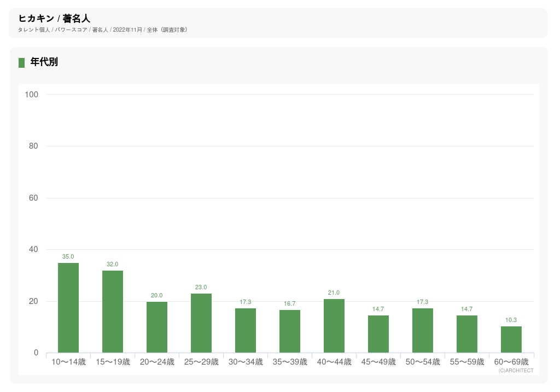The height and width of the screenshot is (392, 560).
Task: Click the 10〜14歳 bar
Action: [68, 308]
